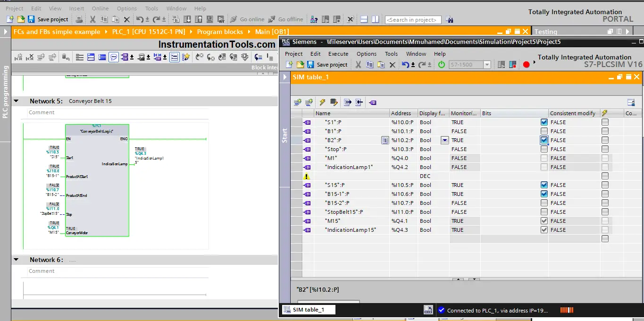
Task: Click the Name column header in SIM table
Action: pos(351,113)
